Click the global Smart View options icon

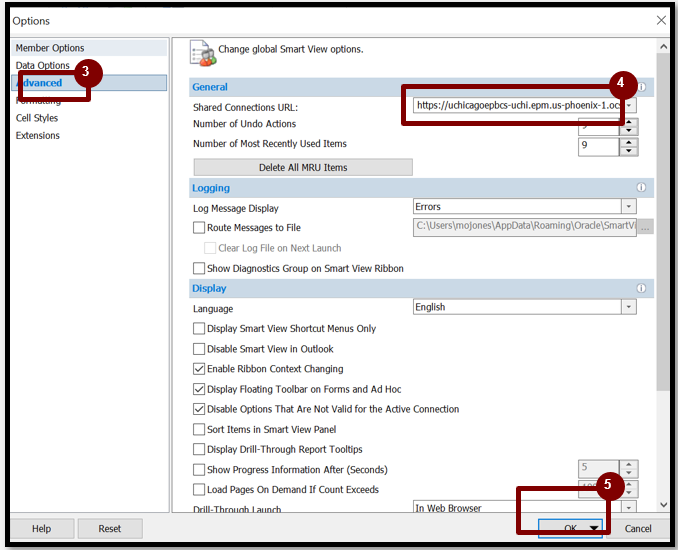point(203,53)
